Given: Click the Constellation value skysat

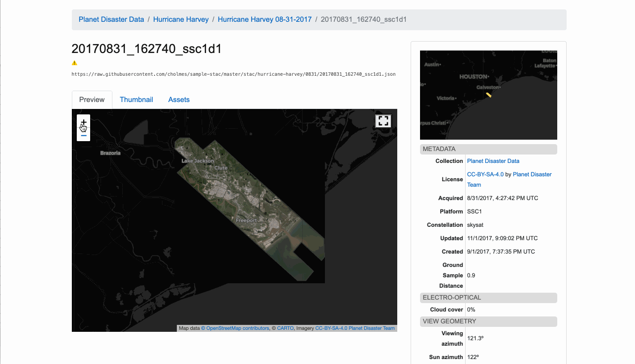Looking at the screenshot, I should (x=475, y=225).
